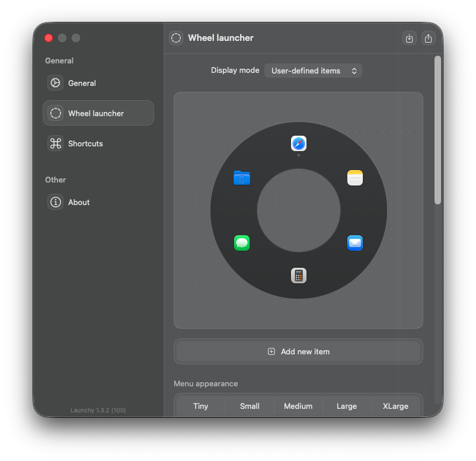Select Wheel launcher in the sidebar
The width and height of the screenshot is (476, 461).
tap(98, 113)
